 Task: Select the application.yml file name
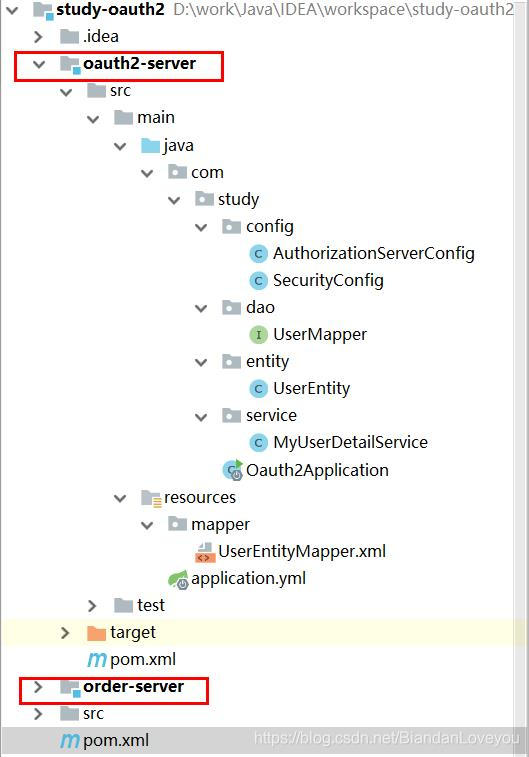248,578
